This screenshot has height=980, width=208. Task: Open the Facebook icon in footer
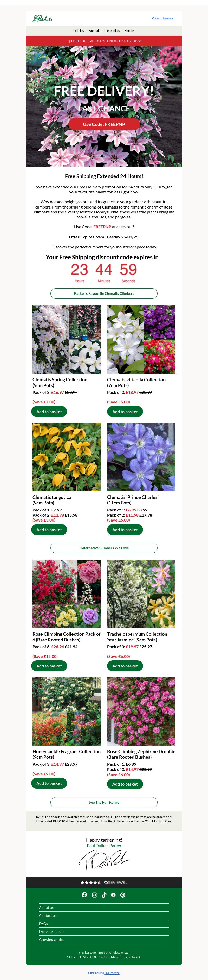coord(84,895)
